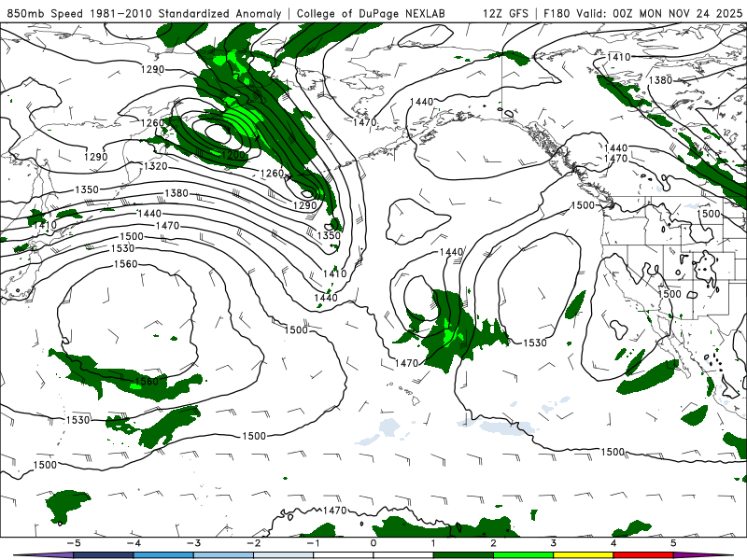Select the dark green 1 to 2 colorbar segment

463,555
